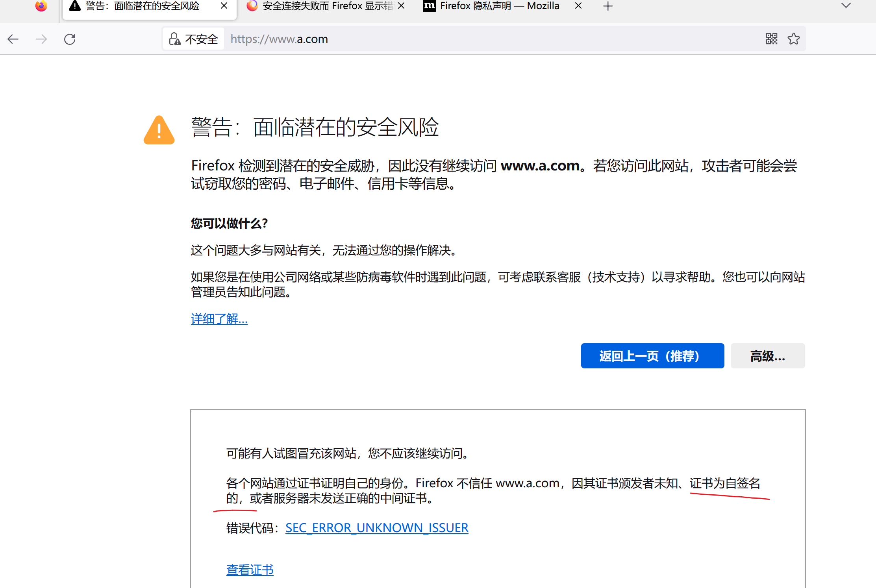Close the 安全连接失败而 Firefox tab
Viewport: 876px width, 588px height.
point(401,6)
